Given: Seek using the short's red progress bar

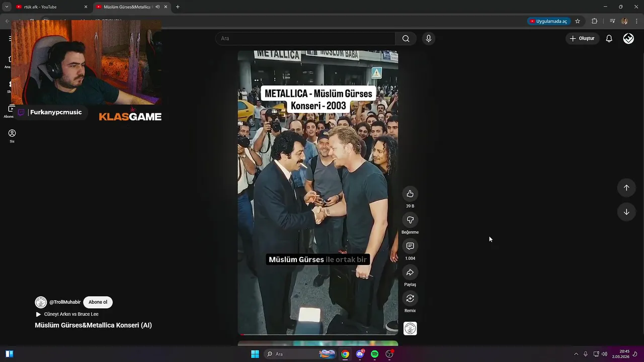Looking at the screenshot, I should [318, 334].
